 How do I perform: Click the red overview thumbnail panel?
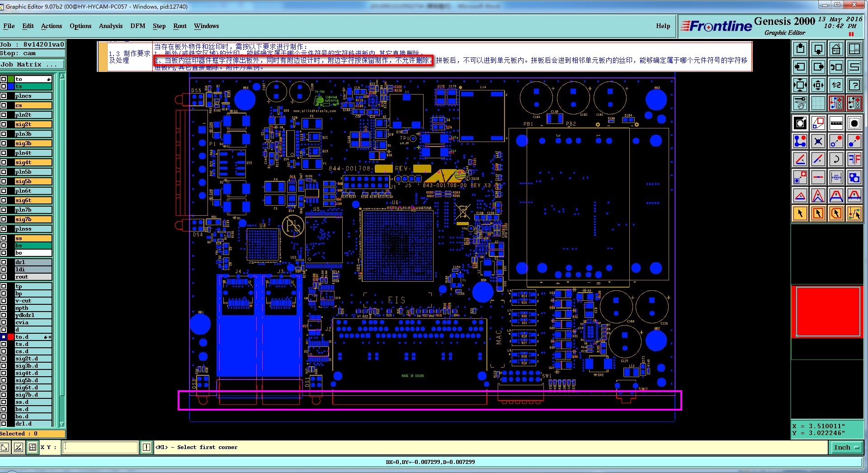(x=828, y=312)
